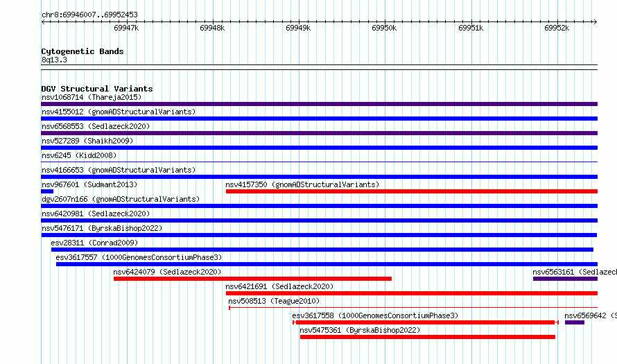
Task: Click the nsv6568553 purple variant bar
Action: coord(319,133)
